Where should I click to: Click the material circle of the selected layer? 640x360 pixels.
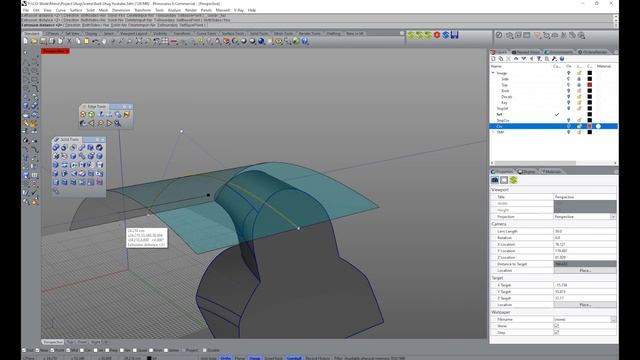click(598, 127)
